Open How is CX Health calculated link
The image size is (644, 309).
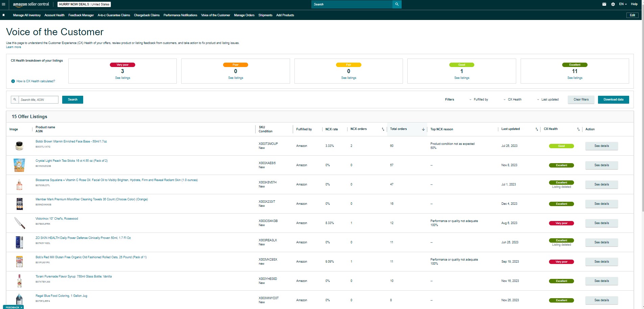(35, 81)
